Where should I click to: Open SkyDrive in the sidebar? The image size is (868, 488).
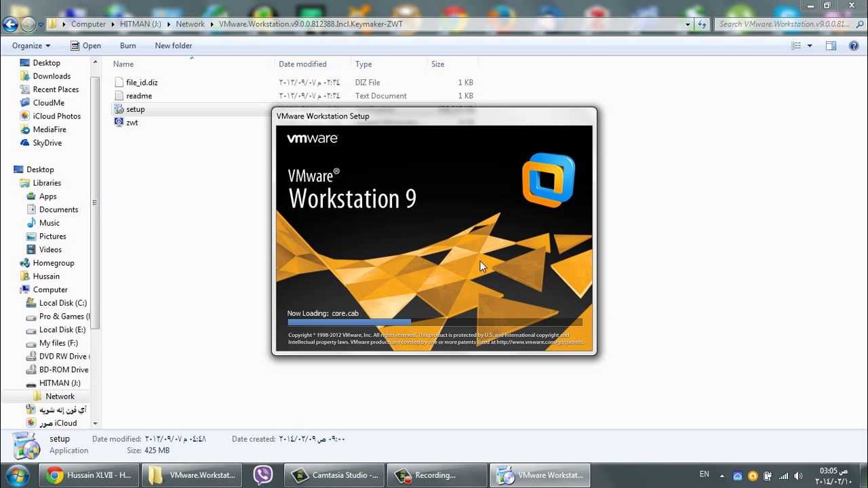tap(47, 143)
